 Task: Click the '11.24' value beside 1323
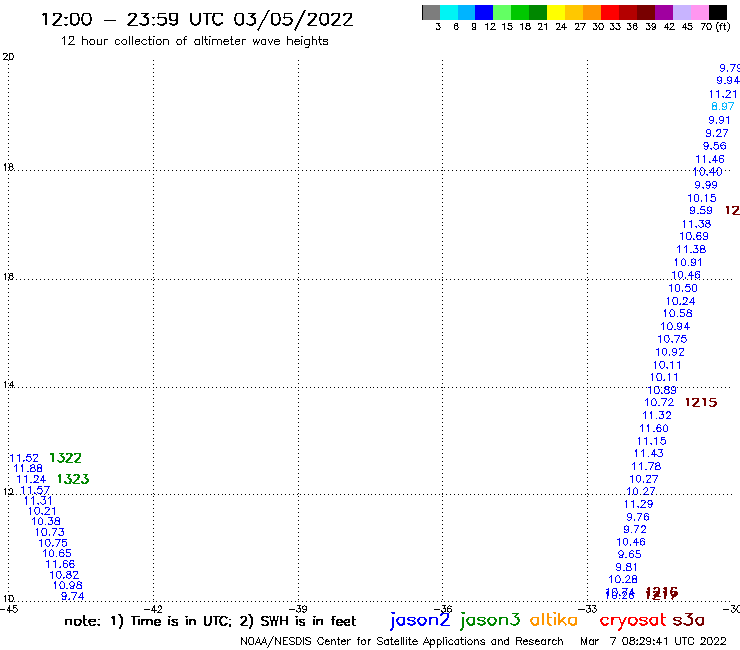31,479
